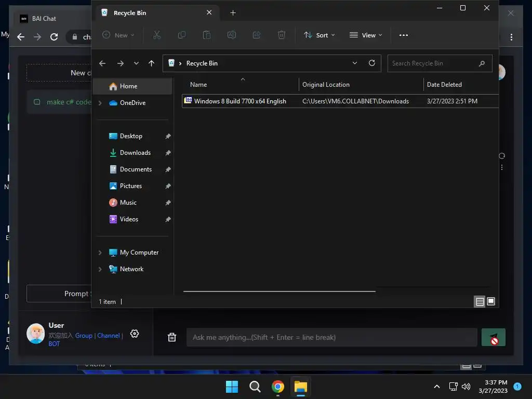Expand OneDrive tree node
Viewport: 532px width, 399px height.
point(100,103)
